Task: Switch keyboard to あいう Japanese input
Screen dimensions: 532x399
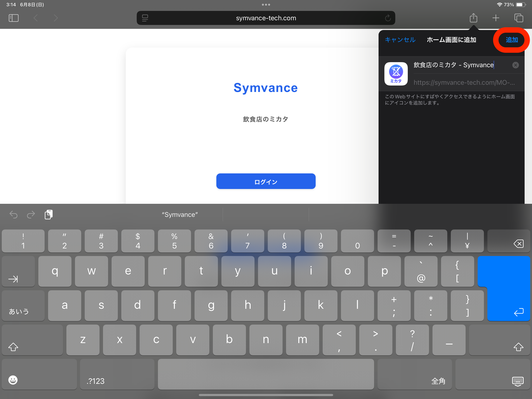Action: tap(23, 306)
